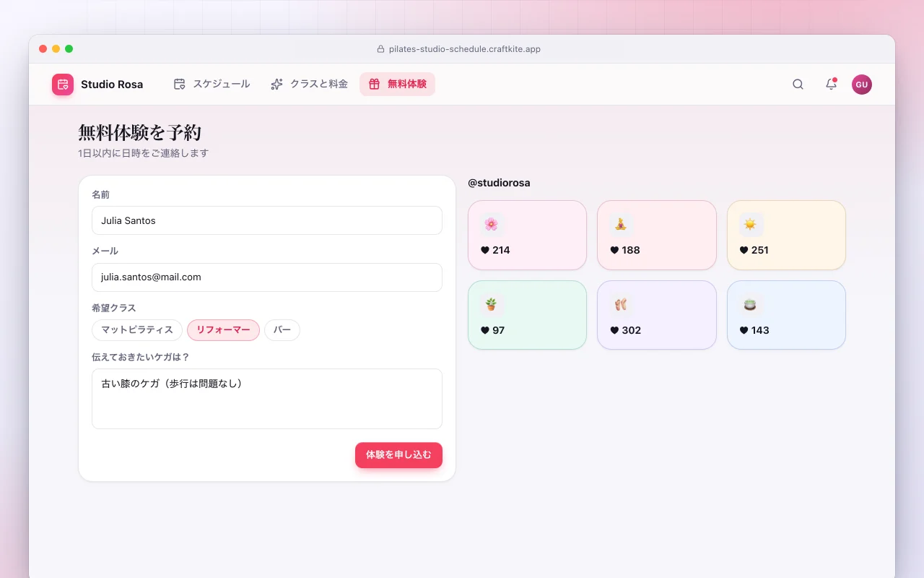Like the post with 214 hearts
This screenshot has width=924, height=578.
coord(485,250)
